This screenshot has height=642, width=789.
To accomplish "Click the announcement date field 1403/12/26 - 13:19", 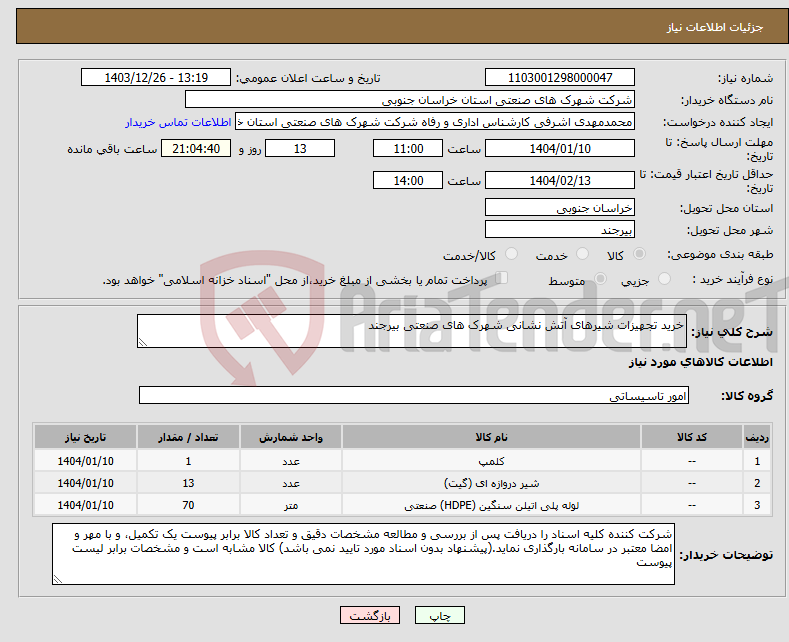I will pos(156,77).
